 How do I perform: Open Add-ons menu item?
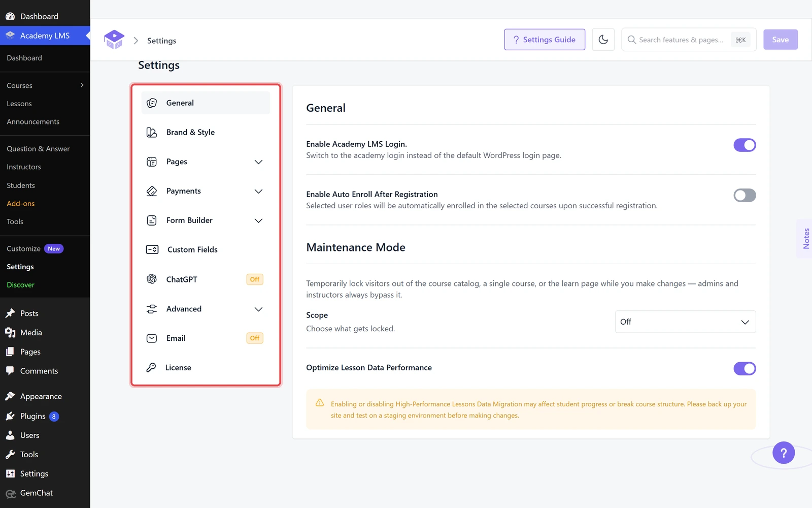pos(21,204)
